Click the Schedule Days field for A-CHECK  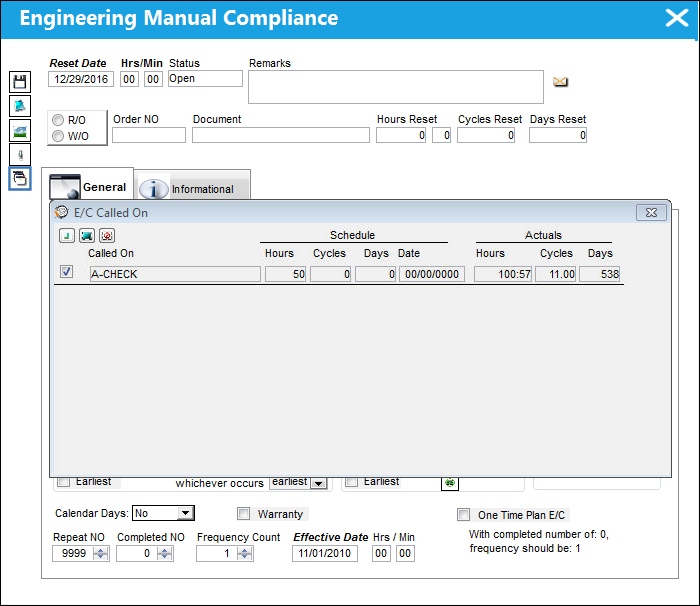pos(375,274)
